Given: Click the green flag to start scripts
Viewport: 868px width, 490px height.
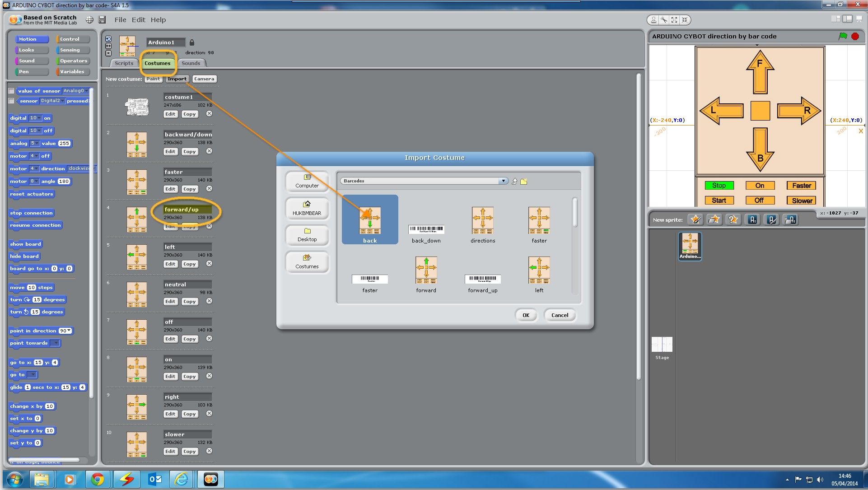Looking at the screenshot, I should point(843,37).
